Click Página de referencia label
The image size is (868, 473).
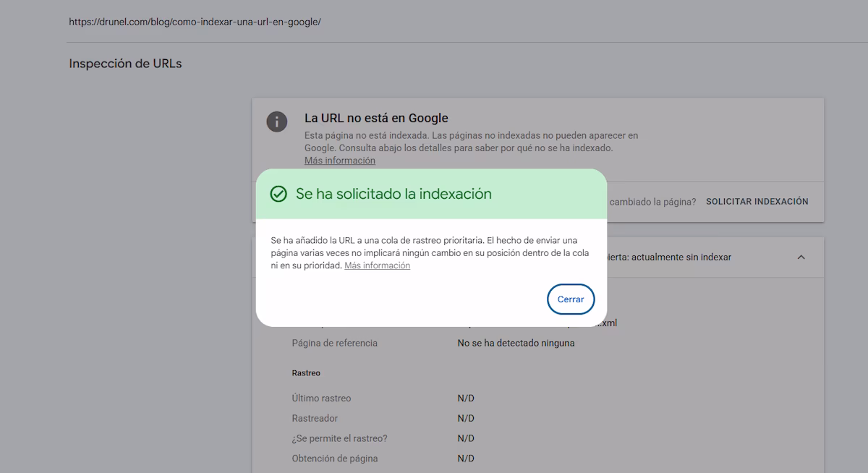(x=334, y=343)
